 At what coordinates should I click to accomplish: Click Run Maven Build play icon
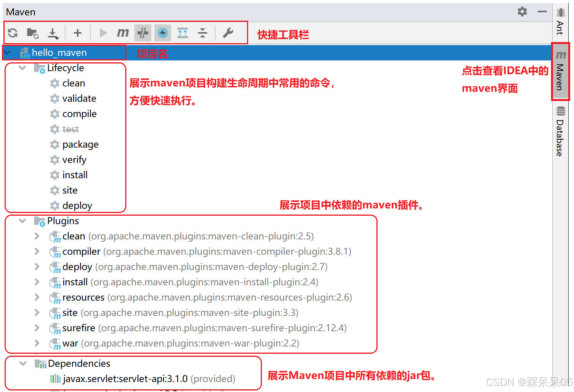coord(103,33)
